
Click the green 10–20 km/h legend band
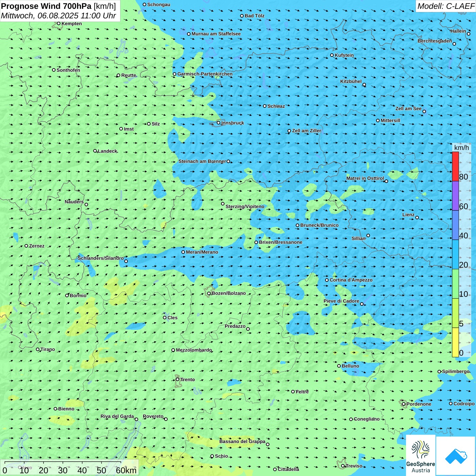point(455,284)
